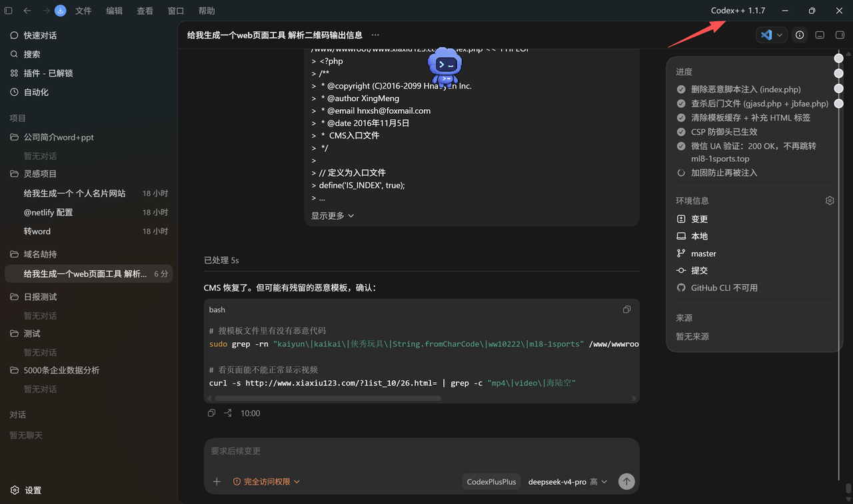The height and width of the screenshot is (504, 853).
Task: Click the blue download update icon
Action: pyautogui.click(x=61, y=11)
